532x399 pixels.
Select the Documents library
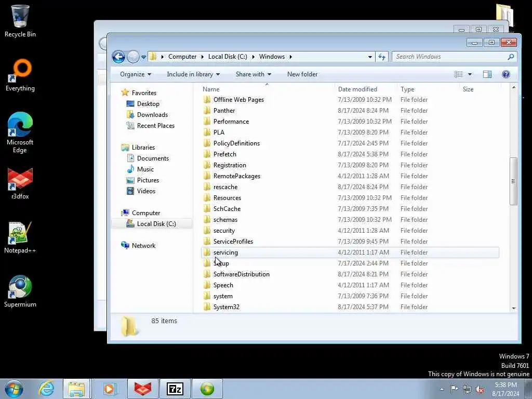153,158
